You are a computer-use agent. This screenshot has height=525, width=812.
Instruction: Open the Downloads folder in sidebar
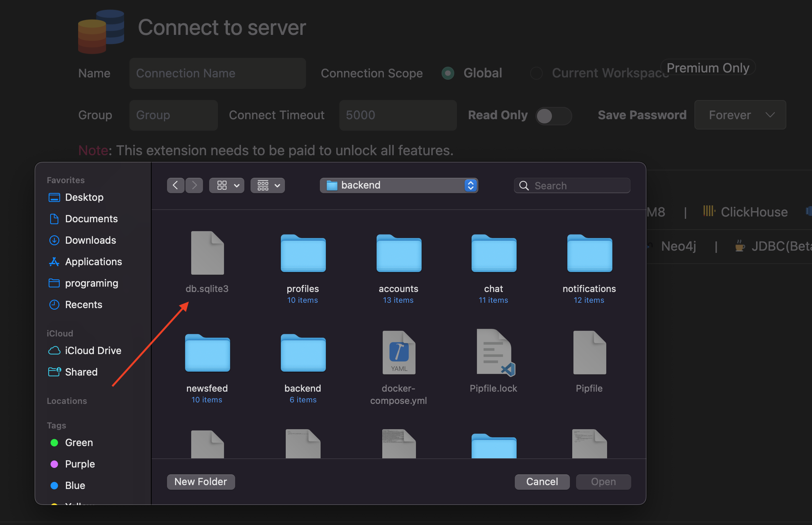90,240
